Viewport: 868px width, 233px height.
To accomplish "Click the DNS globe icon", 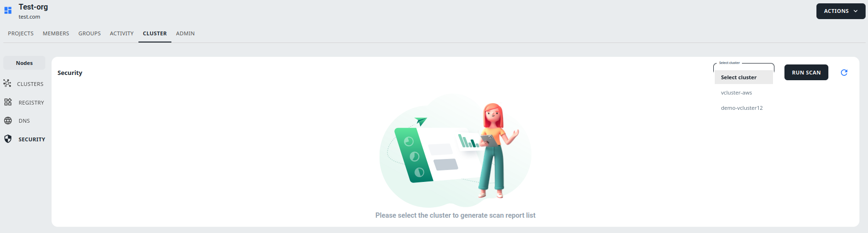I will pos(8,121).
